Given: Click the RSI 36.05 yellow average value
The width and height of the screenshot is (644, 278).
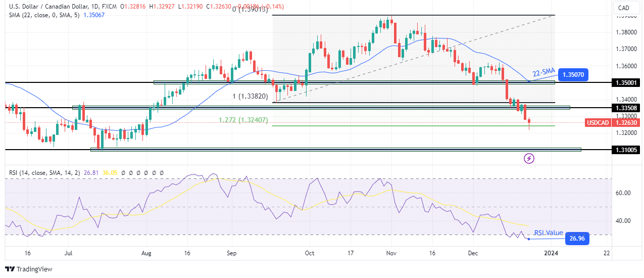Looking at the screenshot, I should pos(110,172).
